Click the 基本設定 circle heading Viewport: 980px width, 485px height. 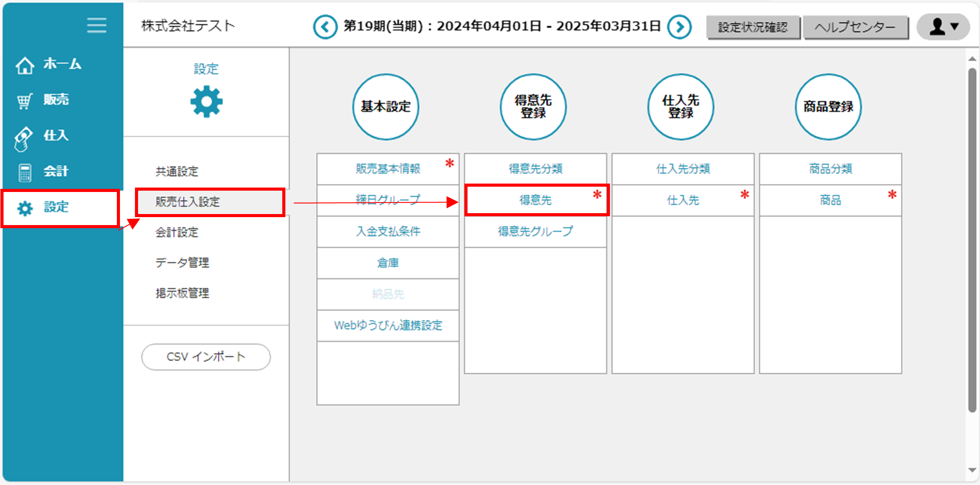pos(385,106)
